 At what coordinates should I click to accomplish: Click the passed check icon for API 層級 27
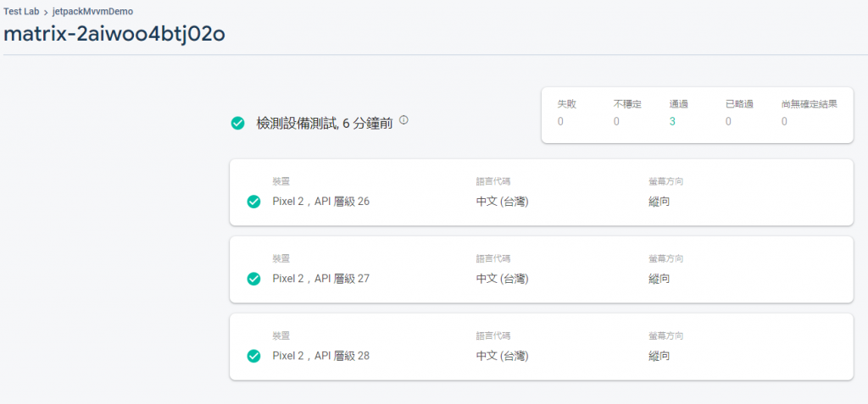pos(253,279)
